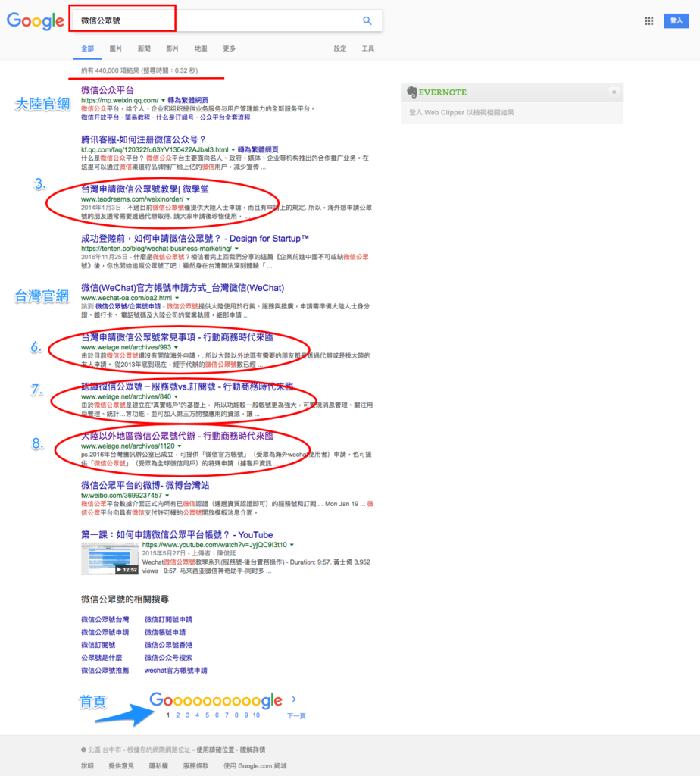Viewport: 700px width, 776px height.
Task: Close the Evernote Web Clipper panel
Action: (614, 92)
